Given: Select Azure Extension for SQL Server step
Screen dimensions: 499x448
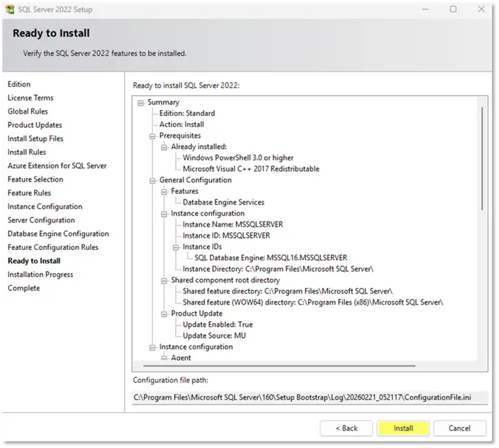Looking at the screenshot, I should coord(57,166).
